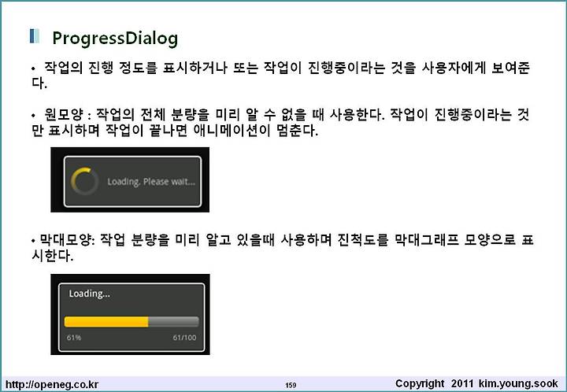
Task: Click the '61/100' progress count
Action: pos(184,338)
